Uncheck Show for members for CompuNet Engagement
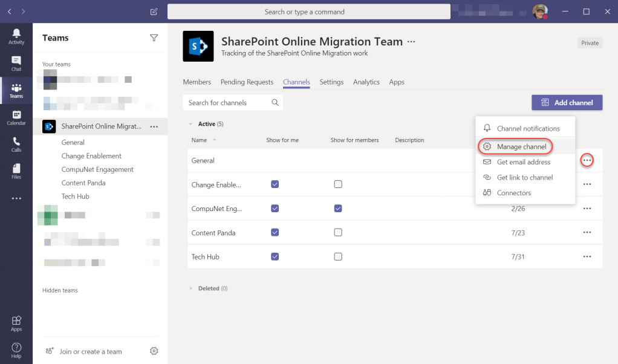 [338, 209]
